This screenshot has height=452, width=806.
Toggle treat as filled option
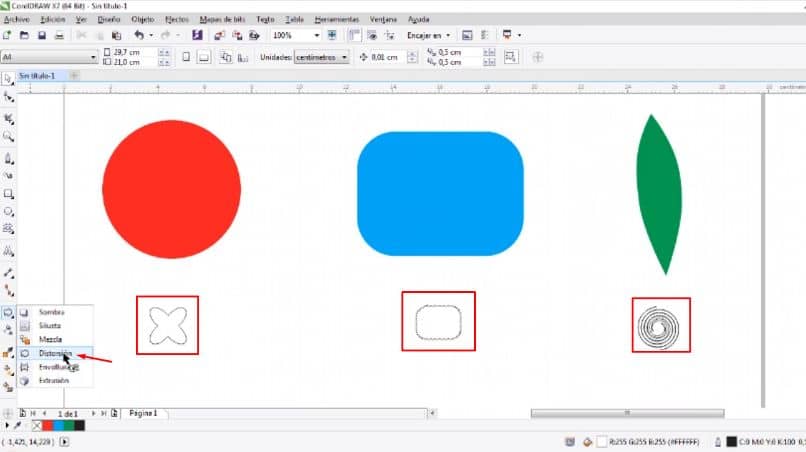tap(510, 57)
